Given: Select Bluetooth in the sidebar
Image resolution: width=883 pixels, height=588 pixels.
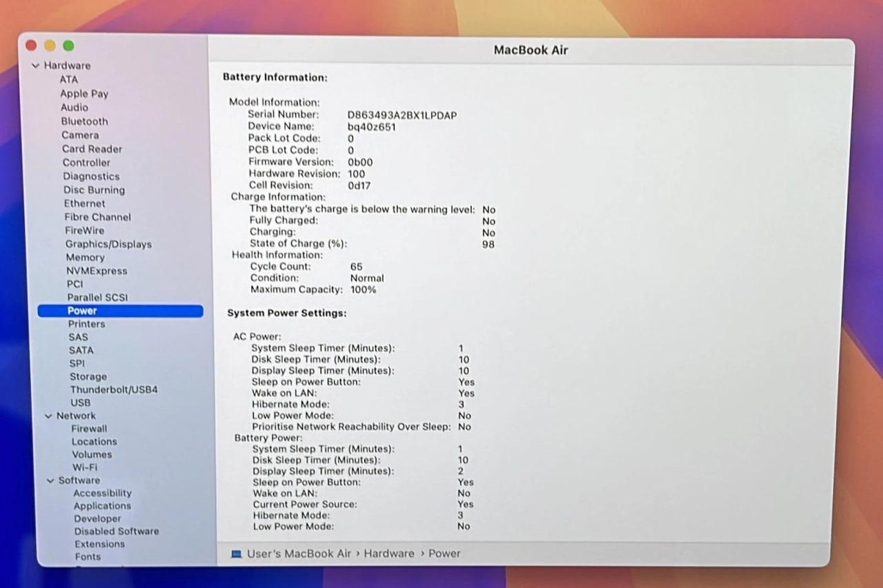Looking at the screenshot, I should [x=85, y=121].
